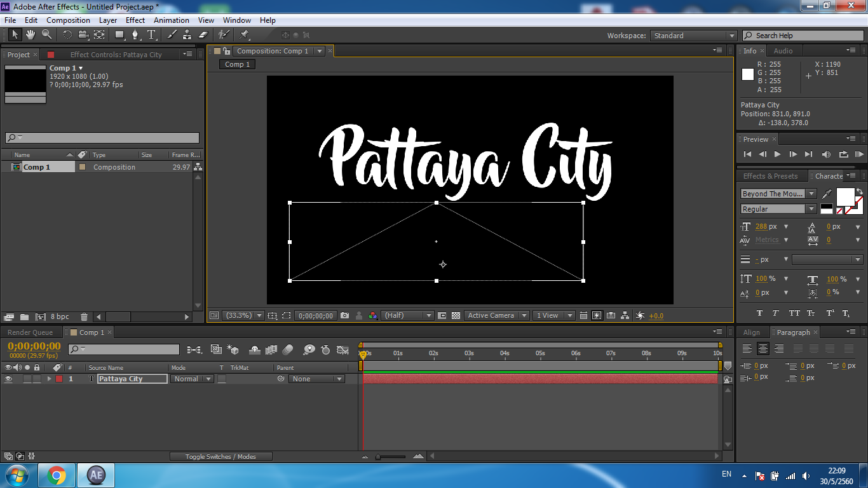Expand the Pattaya City layer properties
Image resolution: width=868 pixels, height=488 pixels.
[x=49, y=379]
